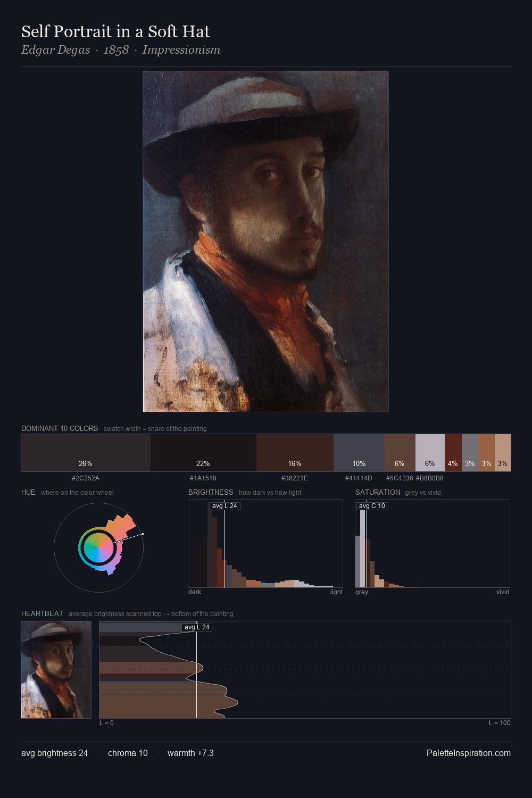Click 'L = 100' heartbeat axis label

pos(500,723)
